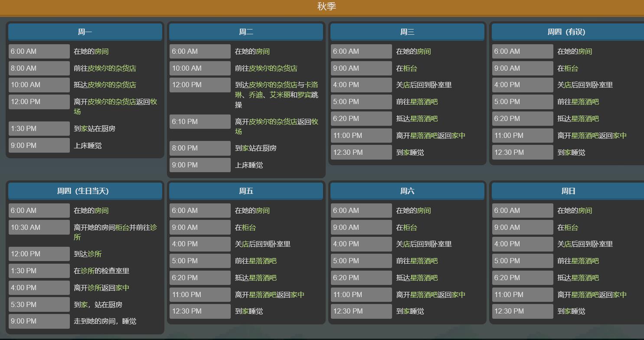Open 诊所 link in 周四 (生日当天) 4:00 PM row
This screenshot has width=644, height=340.
95,288
